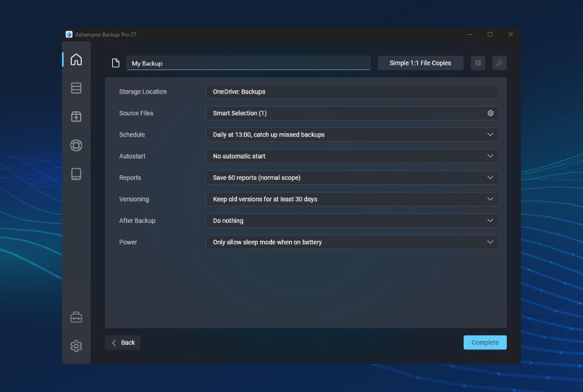Open the support lifesaver icon

click(76, 145)
